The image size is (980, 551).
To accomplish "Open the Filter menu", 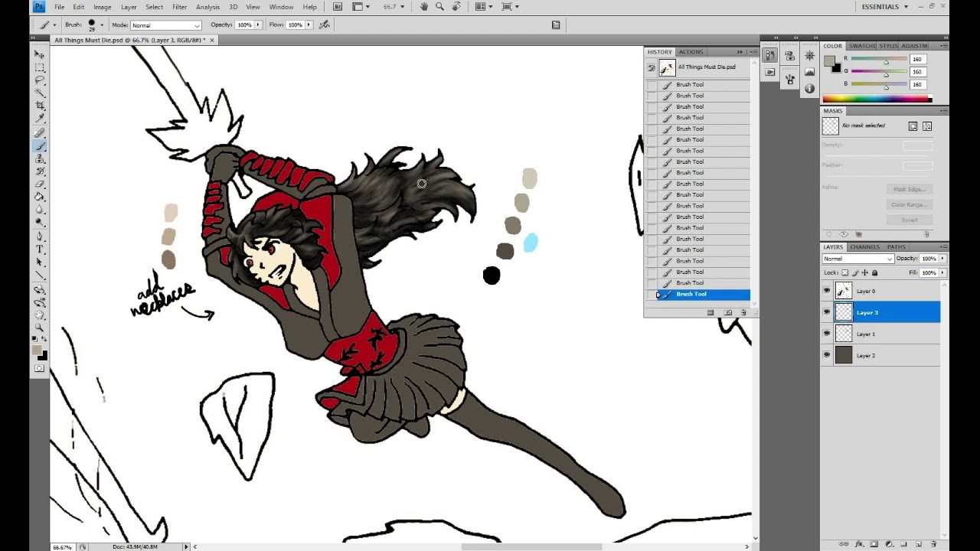I will click(x=179, y=7).
